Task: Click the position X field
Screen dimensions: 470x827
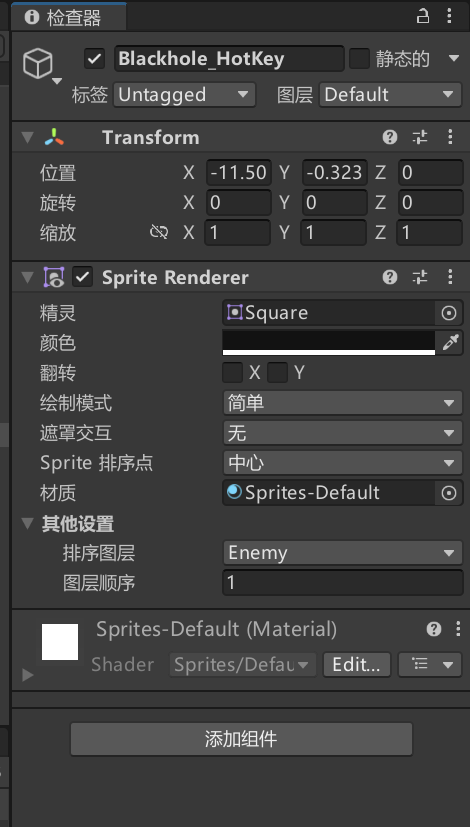Action: pyautogui.click(x=238, y=172)
